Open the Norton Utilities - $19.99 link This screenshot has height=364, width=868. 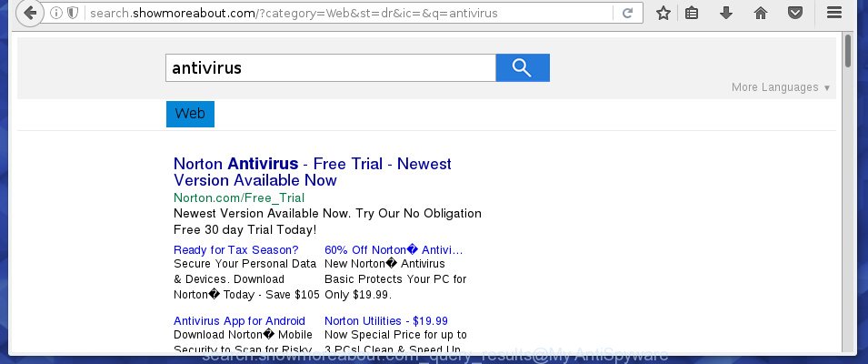386,321
